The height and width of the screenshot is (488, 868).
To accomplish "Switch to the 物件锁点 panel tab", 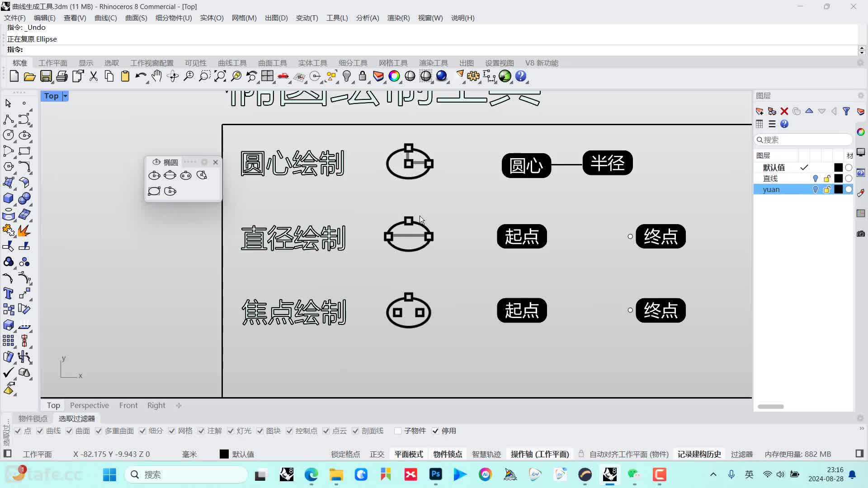I will pos(33,419).
